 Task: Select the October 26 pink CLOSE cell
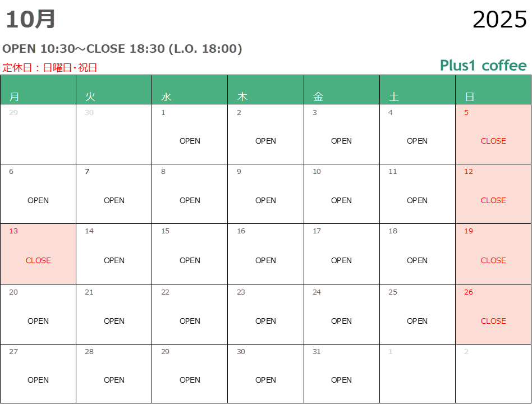coord(493,314)
